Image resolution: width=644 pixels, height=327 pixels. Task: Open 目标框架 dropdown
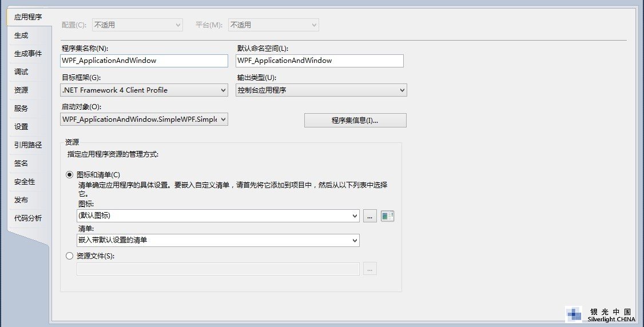[144, 90]
